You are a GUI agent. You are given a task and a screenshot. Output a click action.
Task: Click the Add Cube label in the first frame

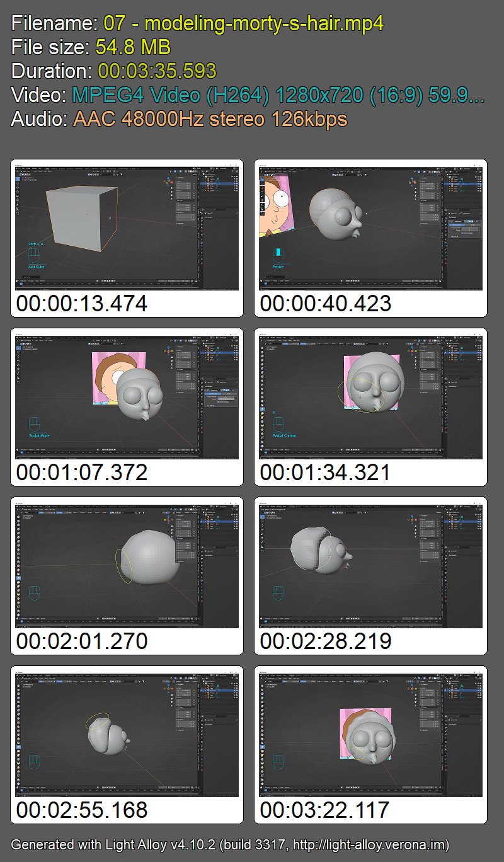pos(36,267)
